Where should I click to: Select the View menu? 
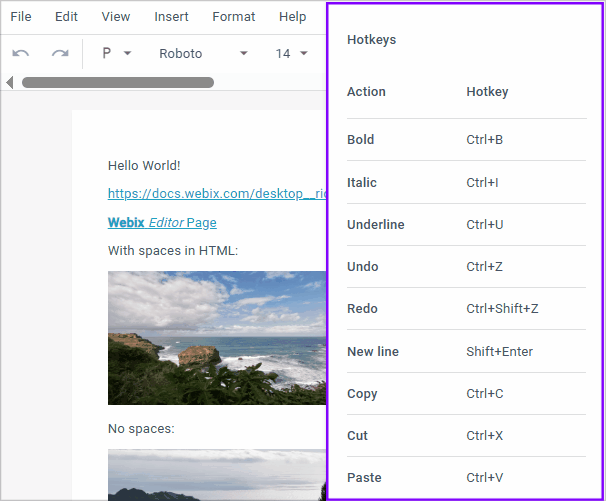pos(116,17)
